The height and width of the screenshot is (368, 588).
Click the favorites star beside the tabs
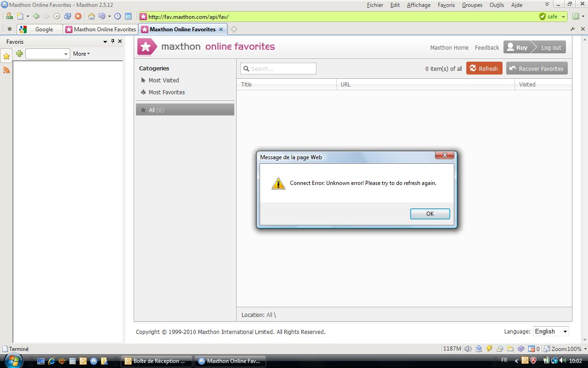pyautogui.click(x=10, y=29)
